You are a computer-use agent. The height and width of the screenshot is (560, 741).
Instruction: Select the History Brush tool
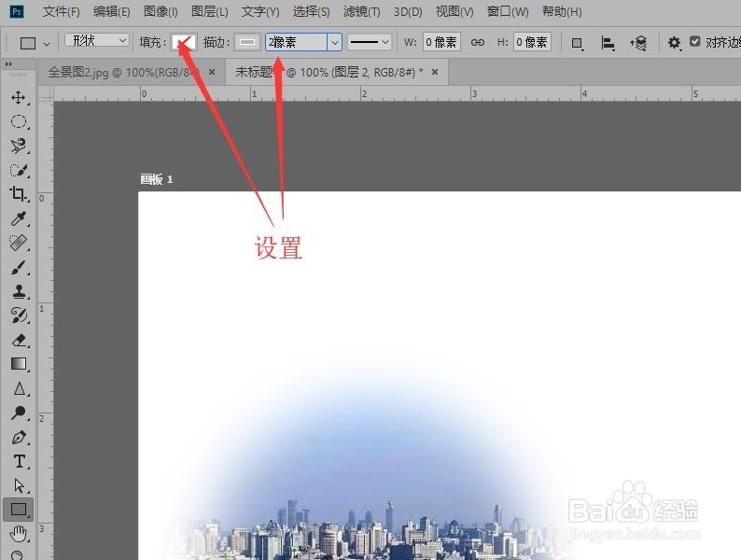pyautogui.click(x=19, y=315)
